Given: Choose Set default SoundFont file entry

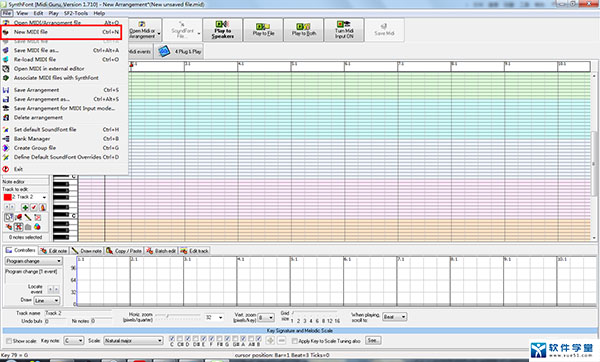Looking at the screenshot, I should (61, 129).
